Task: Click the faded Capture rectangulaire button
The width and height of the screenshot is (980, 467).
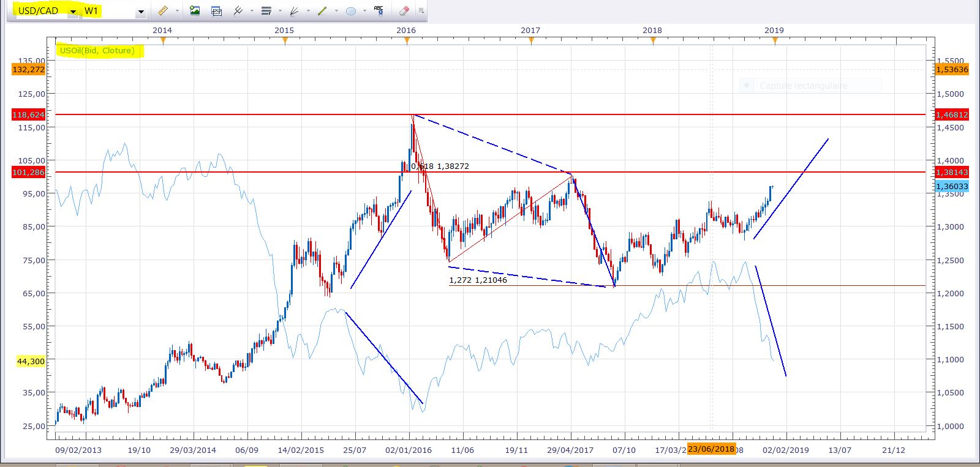Action: [x=804, y=86]
